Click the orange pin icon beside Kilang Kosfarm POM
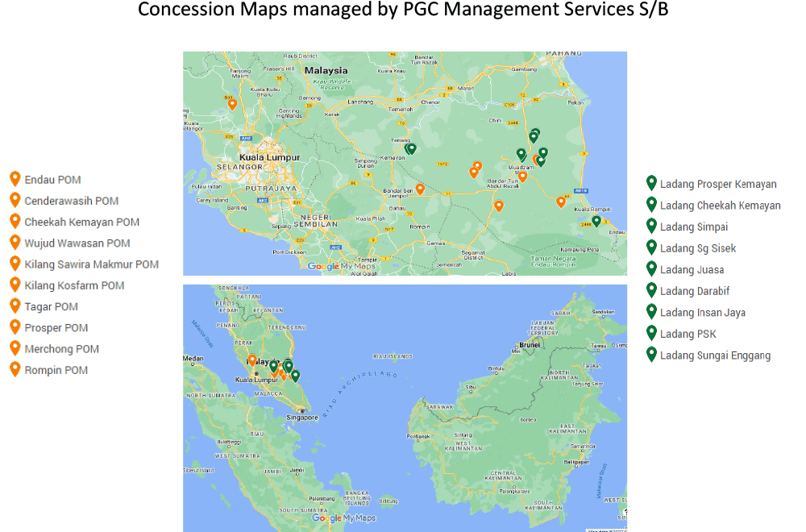Image resolution: width=806 pixels, height=532 pixels. pos(15,285)
